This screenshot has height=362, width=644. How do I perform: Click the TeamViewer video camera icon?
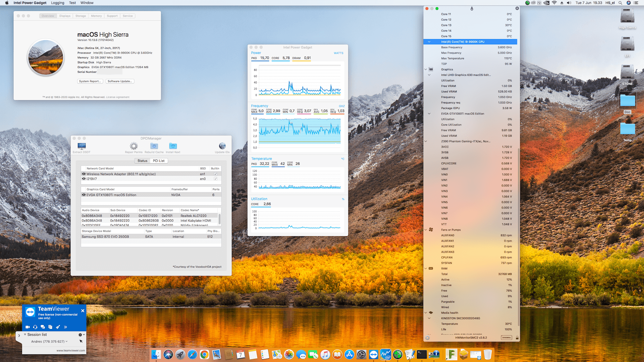click(28, 327)
